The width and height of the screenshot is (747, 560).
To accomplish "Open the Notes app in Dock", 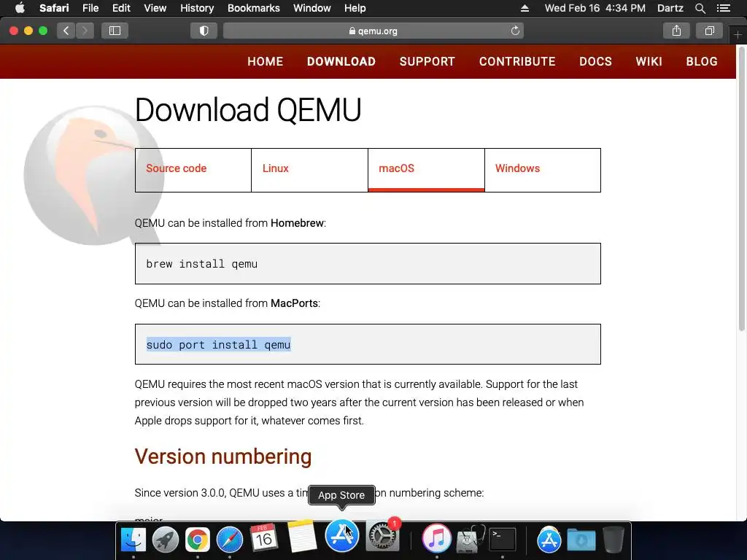I will coord(301,536).
